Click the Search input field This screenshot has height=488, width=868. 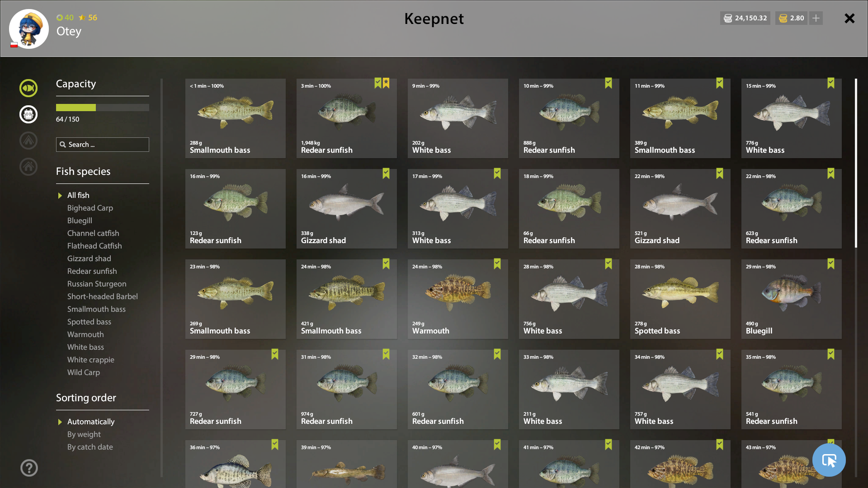(x=103, y=145)
